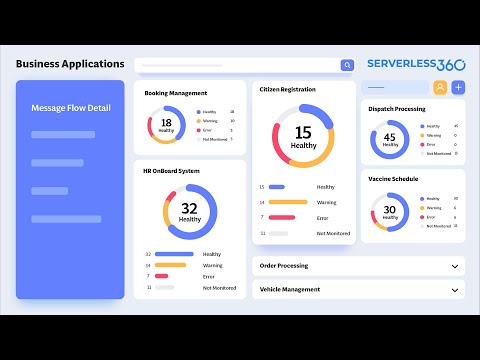Image resolution: width=480 pixels, height=360 pixels.
Task: Select the Citizen Registration donut chart
Action: point(303,136)
